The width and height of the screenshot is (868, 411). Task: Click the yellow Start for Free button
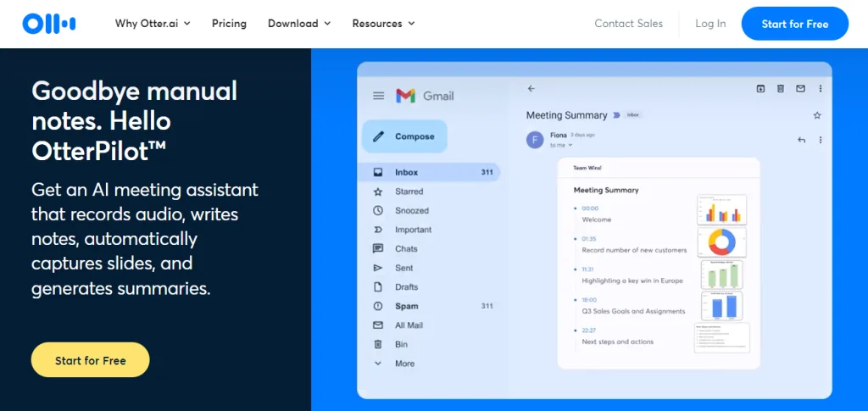point(90,360)
